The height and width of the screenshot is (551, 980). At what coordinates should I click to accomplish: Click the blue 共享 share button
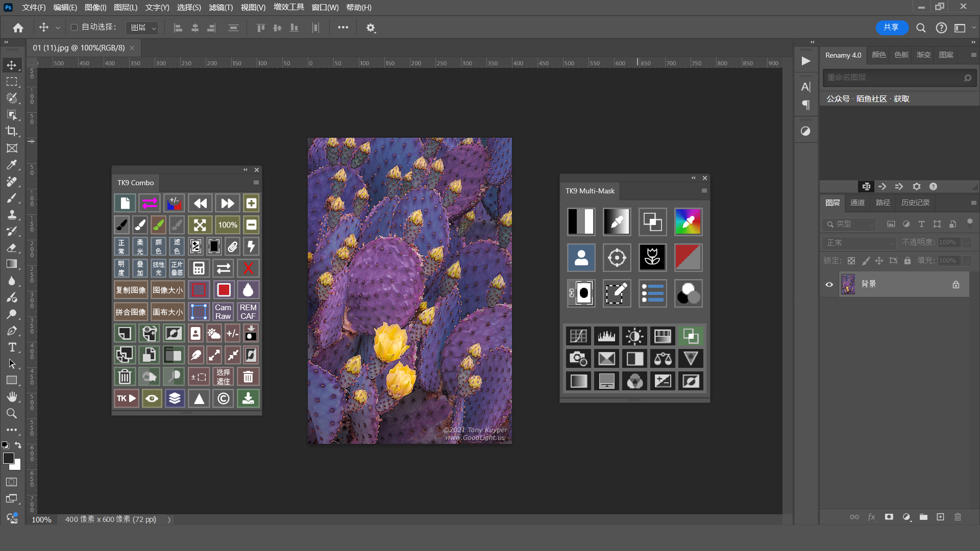pos(891,28)
